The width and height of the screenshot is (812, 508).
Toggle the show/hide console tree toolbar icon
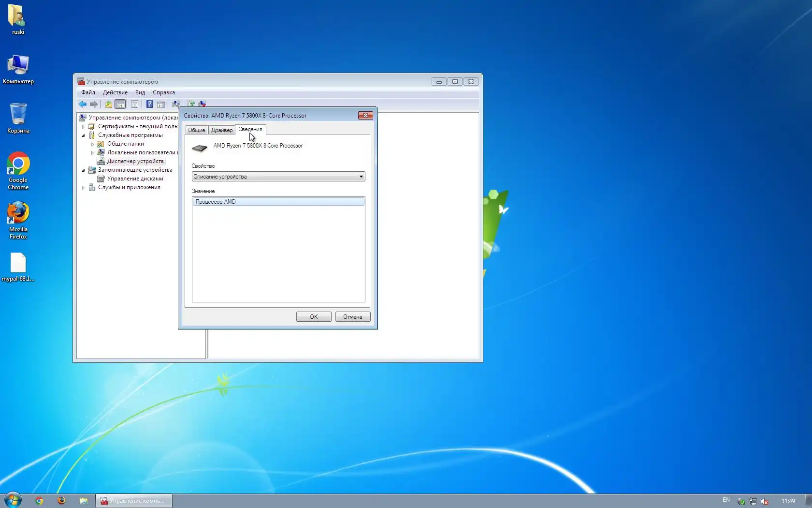tap(120, 104)
